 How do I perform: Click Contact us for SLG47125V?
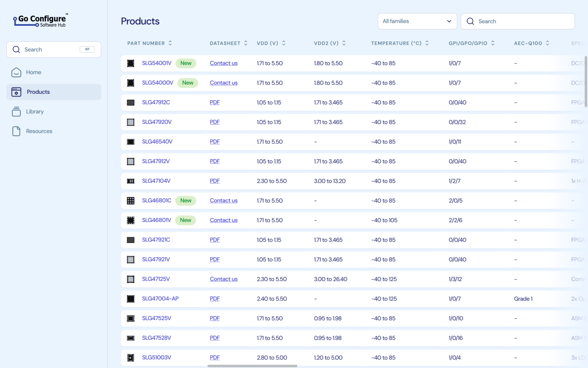[x=224, y=279]
